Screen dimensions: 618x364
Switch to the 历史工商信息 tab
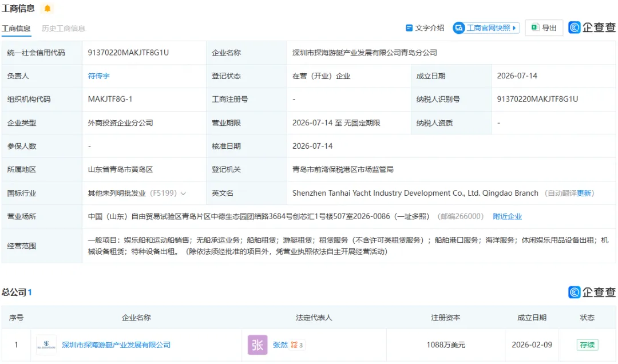click(x=64, y=29)
